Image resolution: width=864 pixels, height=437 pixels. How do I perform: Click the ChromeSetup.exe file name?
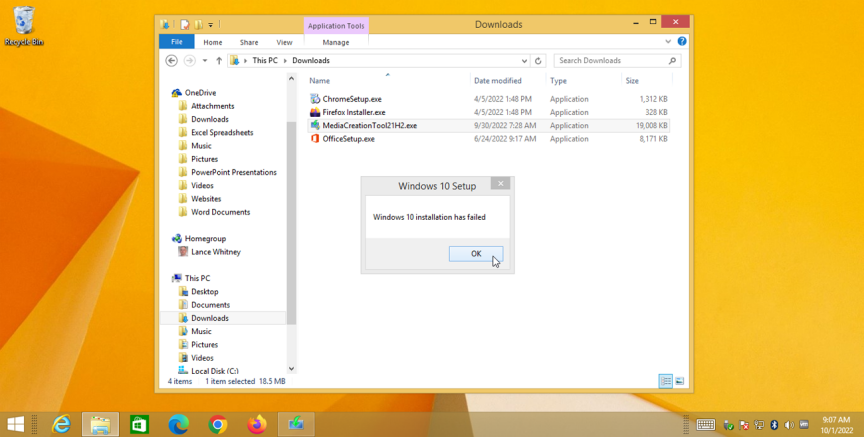point(352,99)
